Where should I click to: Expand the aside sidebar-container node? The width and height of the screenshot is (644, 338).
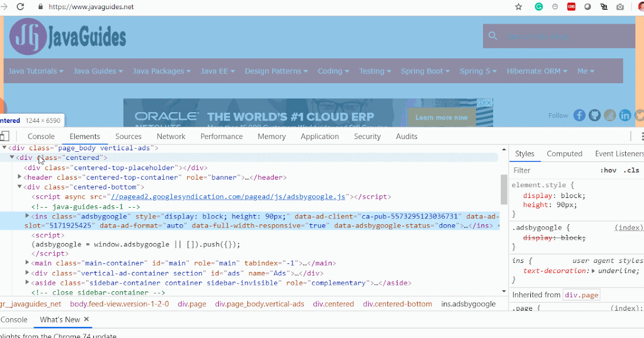point(27,283)
